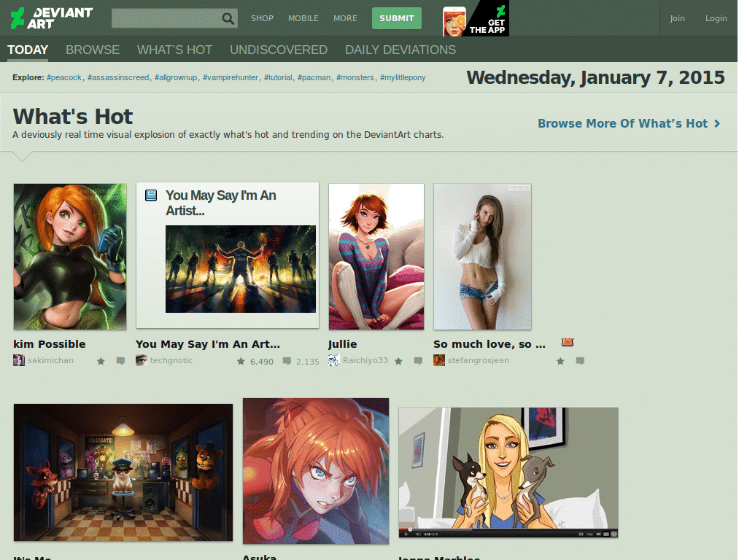
Task: Open the #peacock explore tag
Action: (64, 77)
